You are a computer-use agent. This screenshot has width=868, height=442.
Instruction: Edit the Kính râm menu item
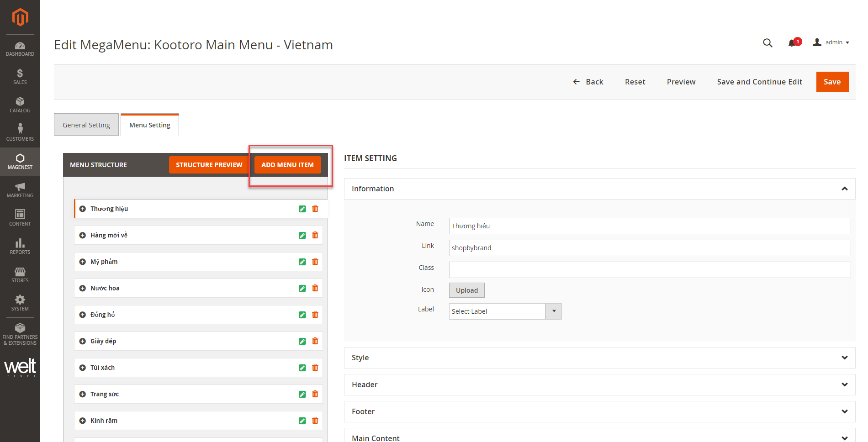tap(302, 421)
